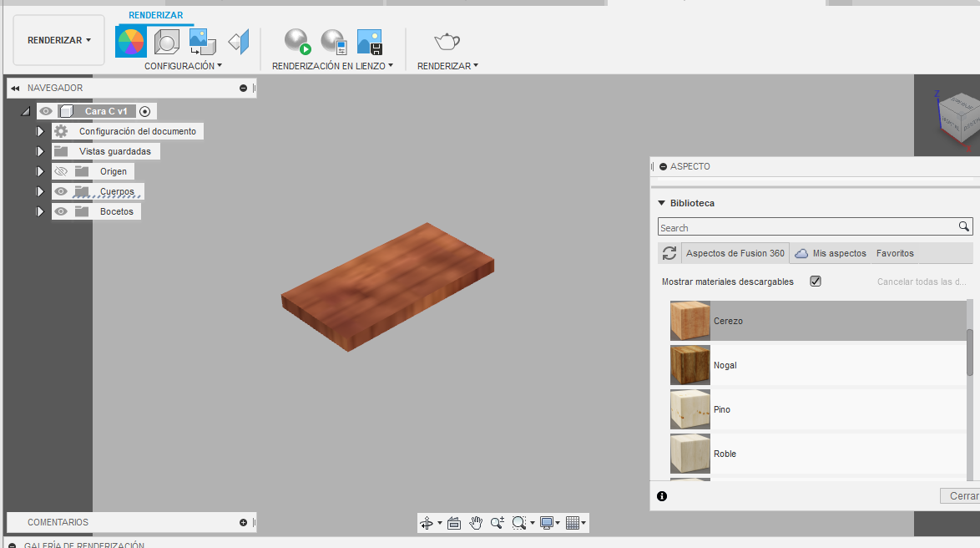Screen dimensions: 980x548
Task: Collapse the Biblioteca section
Action: [661, 203]
